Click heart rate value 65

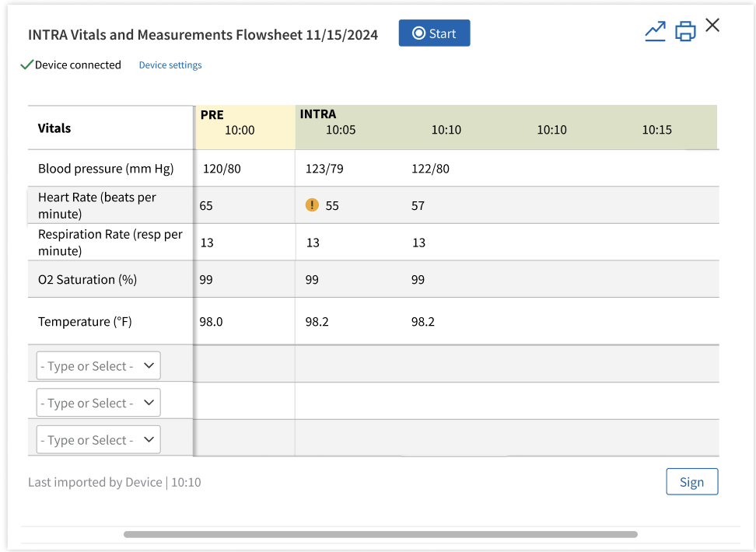click(x=206, y=206)
